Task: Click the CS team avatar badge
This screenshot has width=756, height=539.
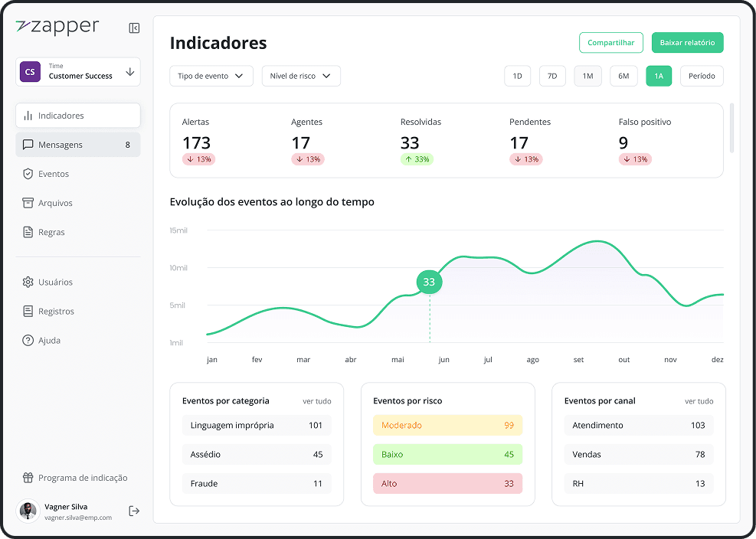Action: [x=30, y=72]
